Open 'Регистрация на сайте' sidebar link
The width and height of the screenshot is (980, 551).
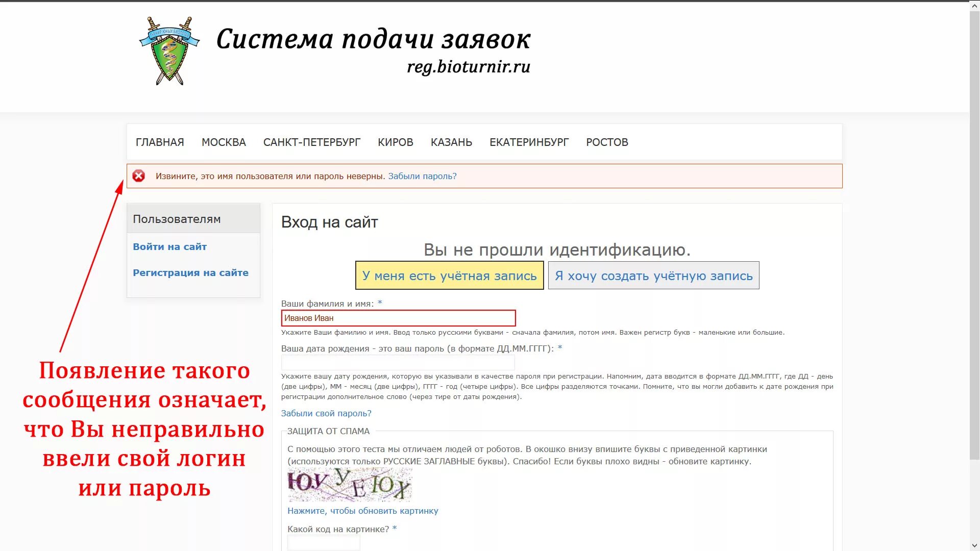[190, 273]
